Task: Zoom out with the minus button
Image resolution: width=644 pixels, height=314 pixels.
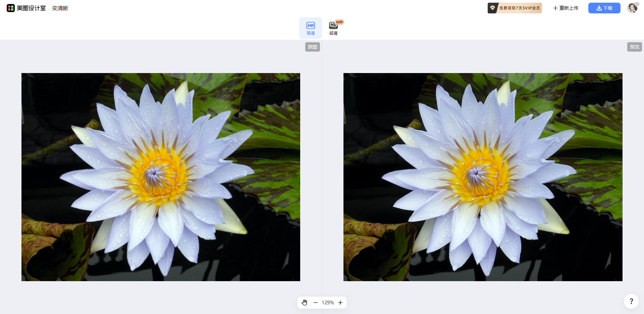Action: [x=315, y=303]
